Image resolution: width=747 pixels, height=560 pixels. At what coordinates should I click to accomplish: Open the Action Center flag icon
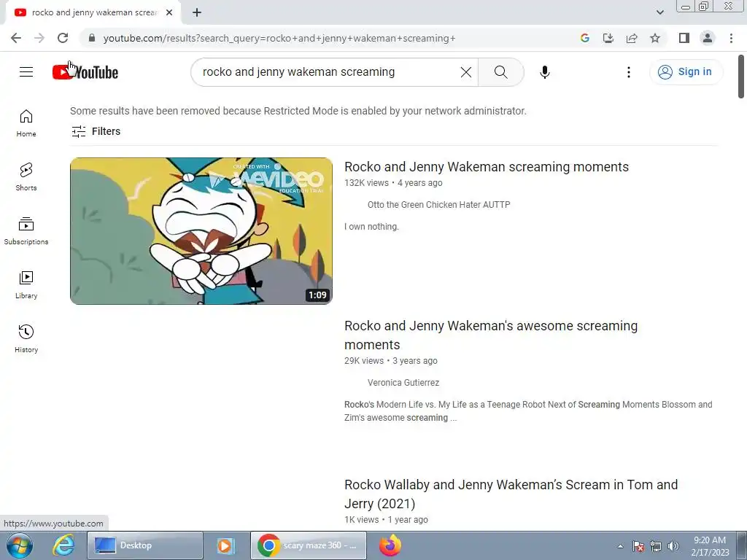638,546
